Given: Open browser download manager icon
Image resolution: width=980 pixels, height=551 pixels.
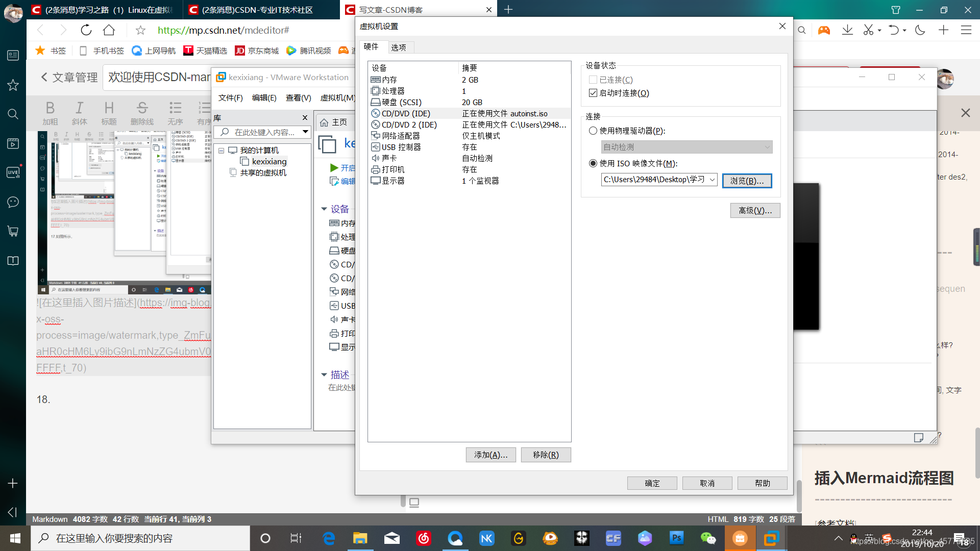Looking at the screenshot, I should tap(847, 30).
